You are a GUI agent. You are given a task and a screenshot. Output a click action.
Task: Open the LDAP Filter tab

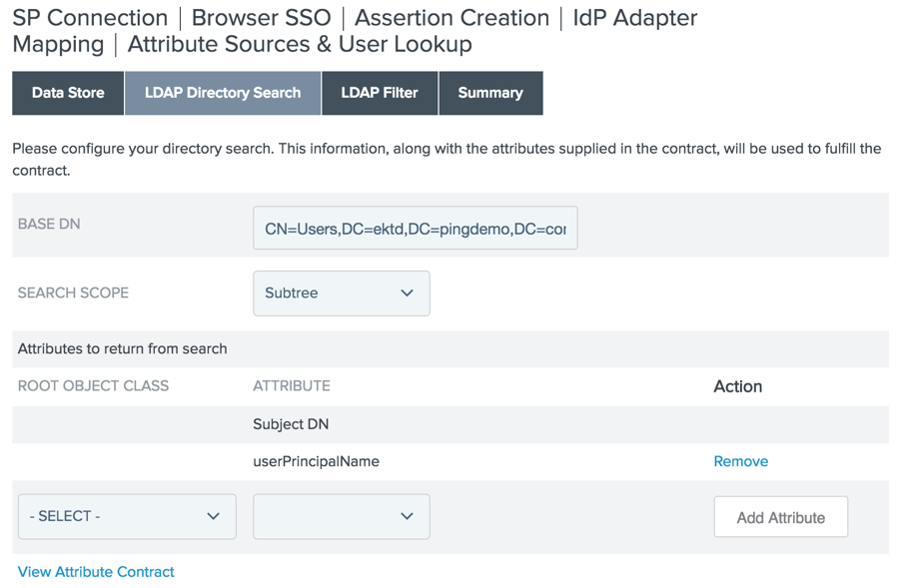tap(380, 93)
